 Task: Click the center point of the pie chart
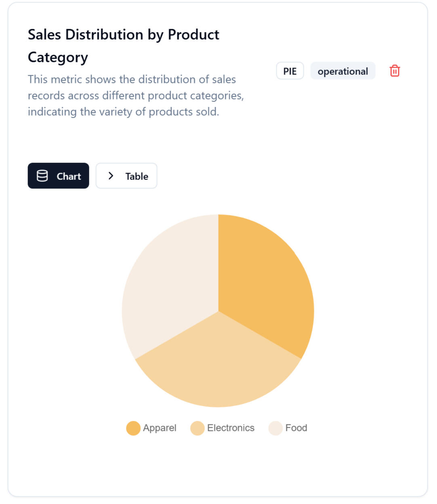[x=218, y=311]
